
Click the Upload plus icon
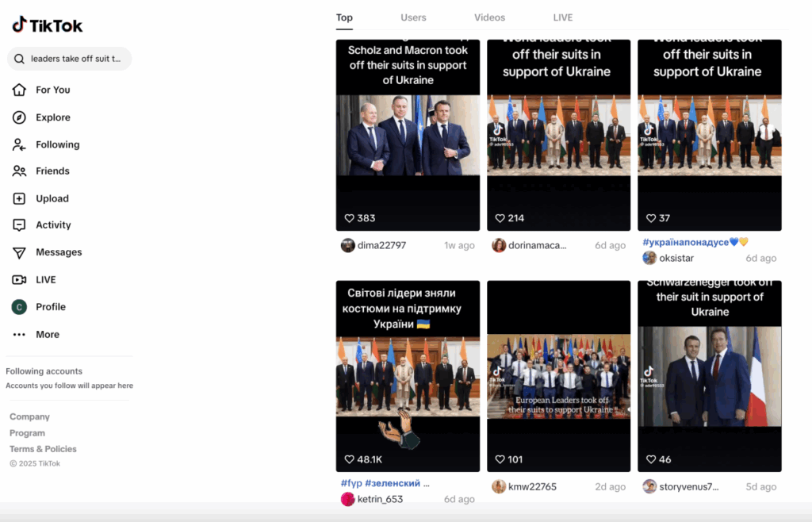(x=19, y=198)
